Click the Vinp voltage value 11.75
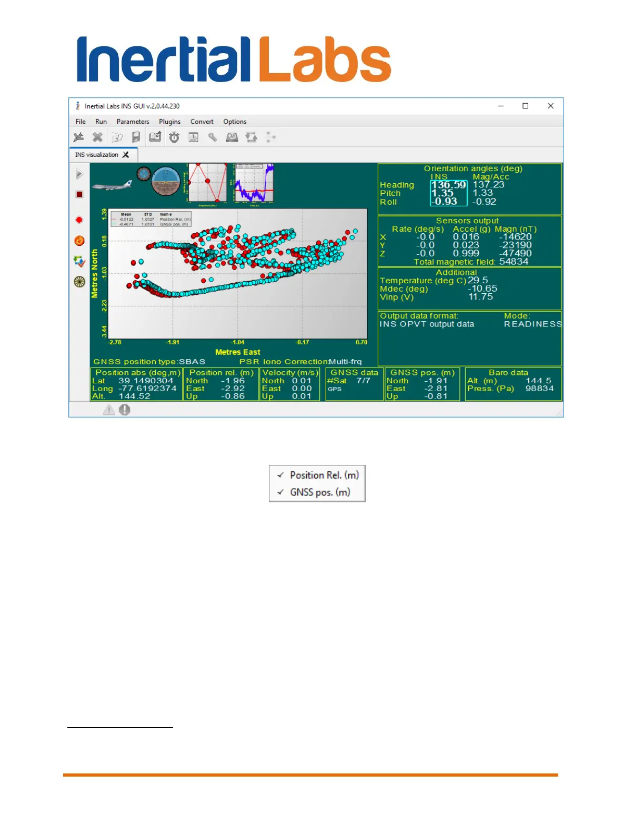 481,297
